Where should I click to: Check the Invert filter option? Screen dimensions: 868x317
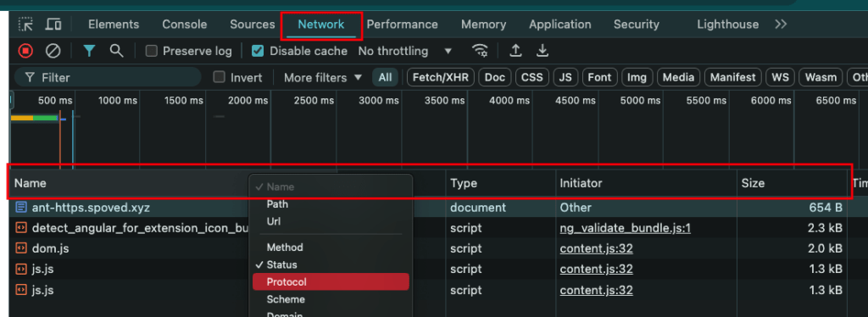(x=220, y=77)
